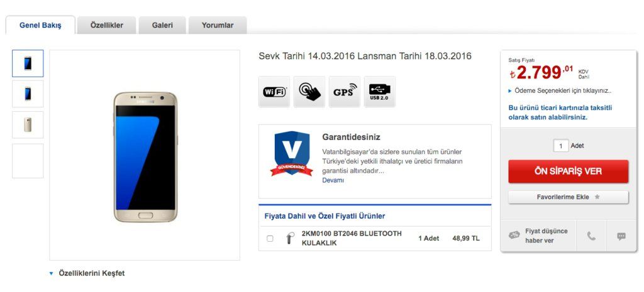Add product via Favorilerime Ekle
The height and width of the screenshot is (292, 644).
click(x=568, y=197)
